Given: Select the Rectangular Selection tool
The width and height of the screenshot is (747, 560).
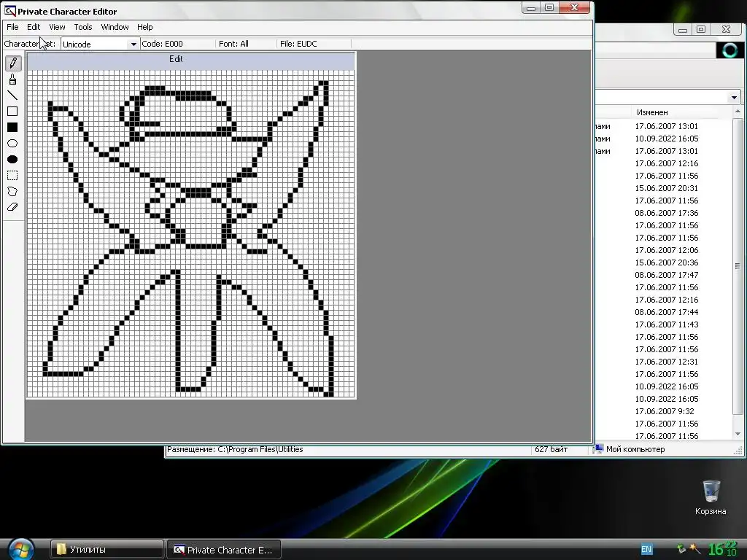Looking at the screenshot, I should [x=13, y=175].
